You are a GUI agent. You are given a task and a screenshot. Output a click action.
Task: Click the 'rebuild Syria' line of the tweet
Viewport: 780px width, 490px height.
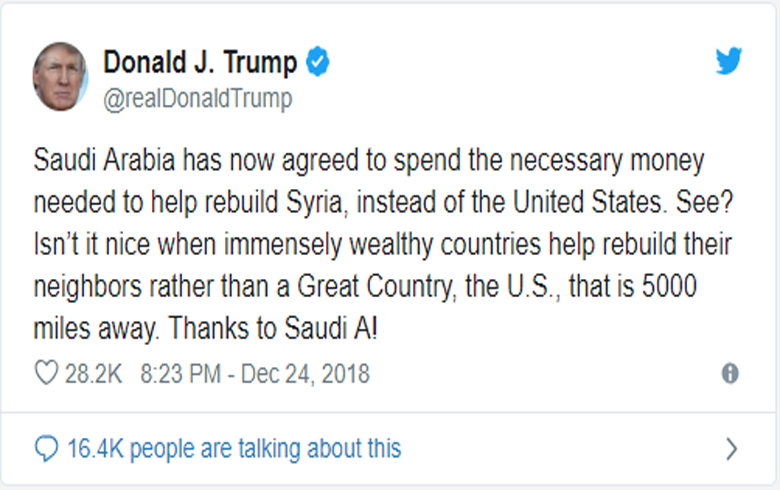383,203
